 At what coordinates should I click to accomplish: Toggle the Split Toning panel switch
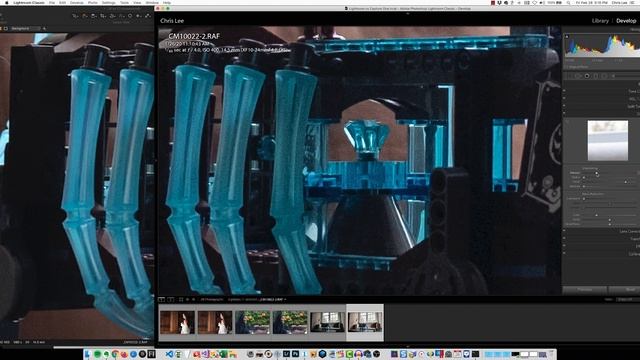(564, 106)
